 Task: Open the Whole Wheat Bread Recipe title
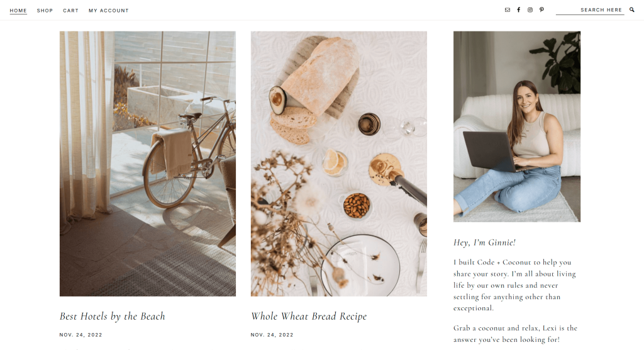[x=308, y=316]
